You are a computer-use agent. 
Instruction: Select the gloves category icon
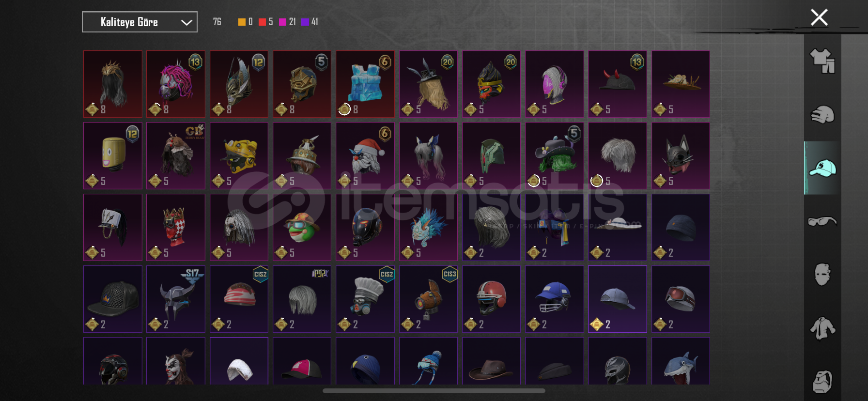(x=822, y=115)
